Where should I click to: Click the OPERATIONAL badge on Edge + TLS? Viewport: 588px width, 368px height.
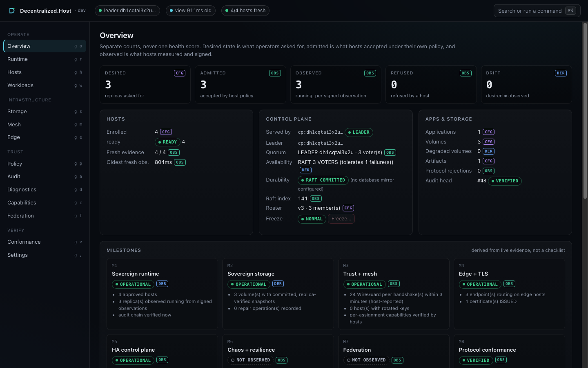coord(480,284)
